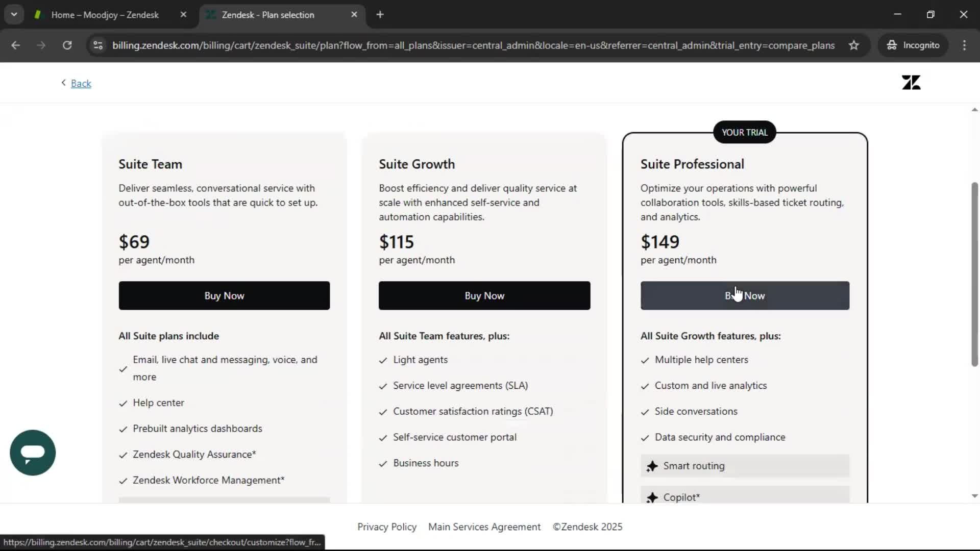Close the Zendesk - Plan selection tab
Viewport: 980px width, 551px height.
click(x=354, y=15)
